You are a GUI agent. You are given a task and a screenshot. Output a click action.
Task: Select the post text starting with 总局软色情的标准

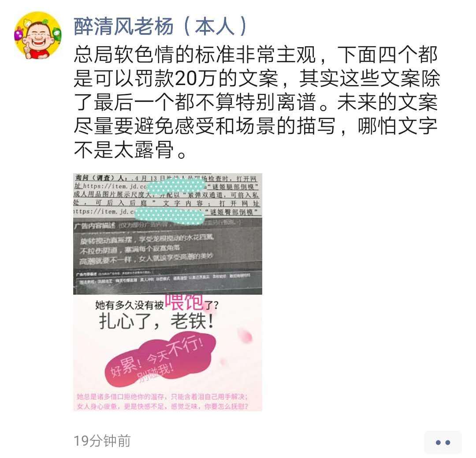(x=257, y=102)
